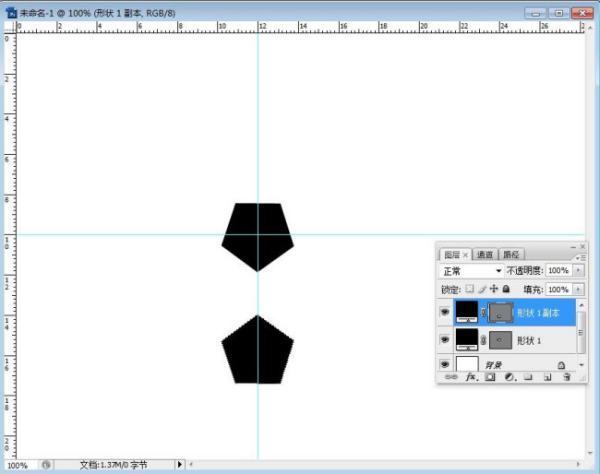Click the zoom percentage field in status bar

click(x=18, y=465)
